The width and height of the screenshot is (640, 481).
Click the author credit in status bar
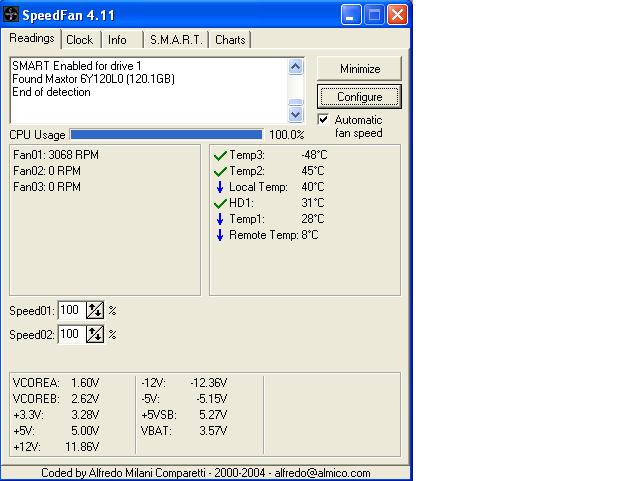[206, 473]
